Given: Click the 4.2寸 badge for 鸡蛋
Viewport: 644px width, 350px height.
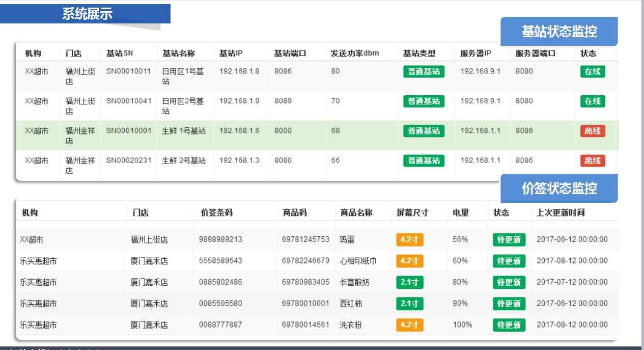Looking at the screenshot, I should point(409,239).
